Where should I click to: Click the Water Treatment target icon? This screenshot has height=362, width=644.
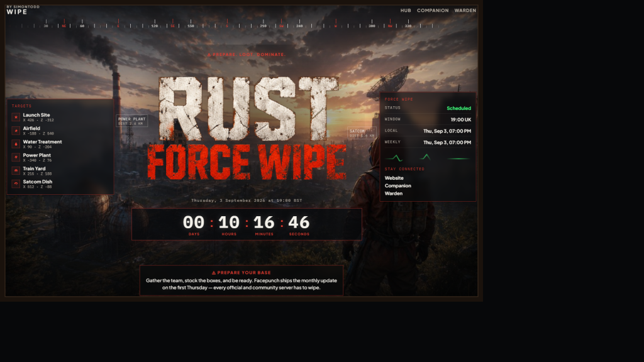[16, 144]
